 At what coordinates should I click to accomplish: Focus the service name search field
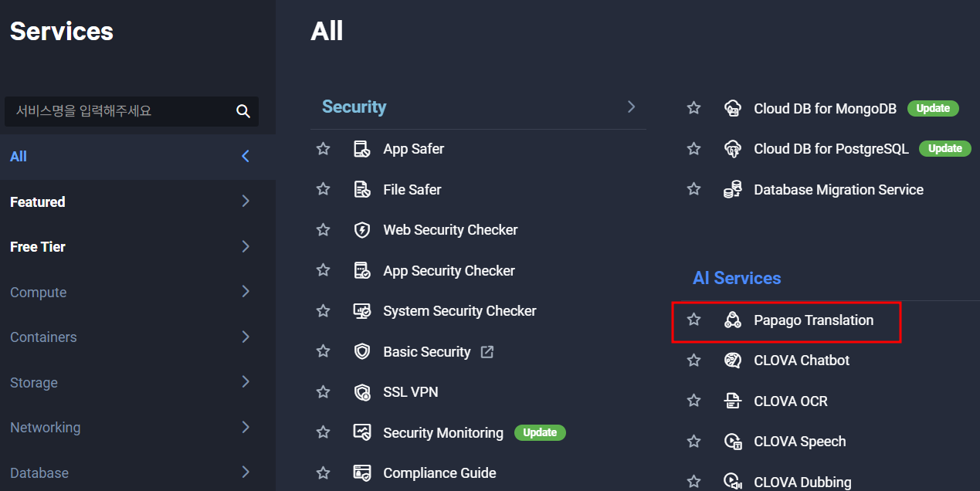click(124, 111)
